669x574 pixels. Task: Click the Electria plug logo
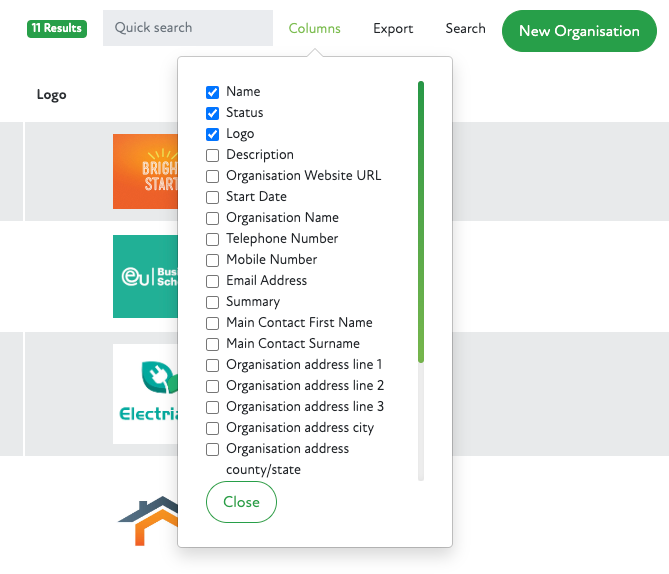click(145, 393)
